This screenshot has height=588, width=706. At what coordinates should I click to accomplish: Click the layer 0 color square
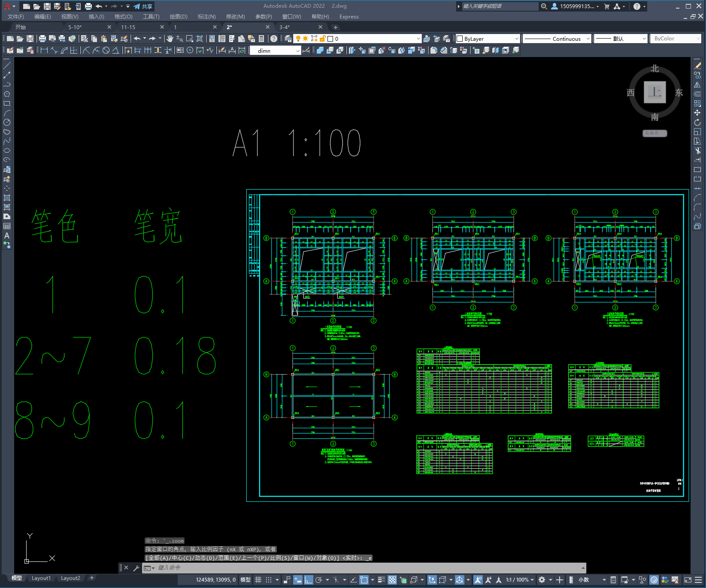(x=330, y=39)
